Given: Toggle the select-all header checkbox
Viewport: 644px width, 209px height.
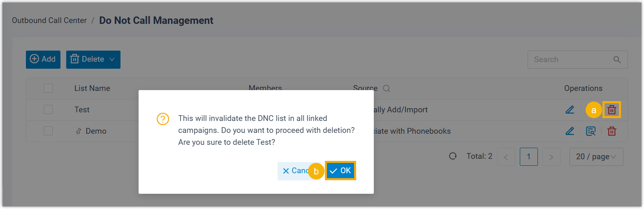Looking at the screenshot, I should click(x=48, y=88).
